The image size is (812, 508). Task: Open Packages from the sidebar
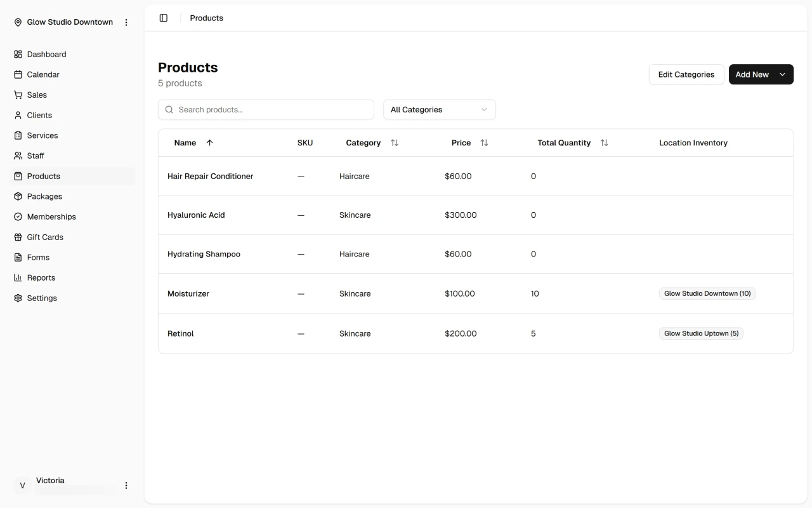tap(72, 197)
